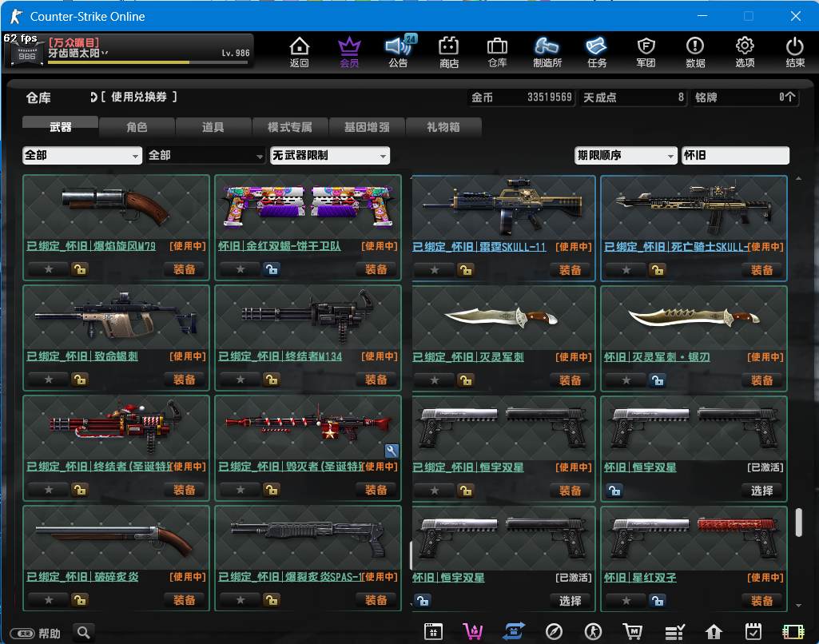Toggle lock on 金红双蝎-饼干卫队

coord(272,269)
